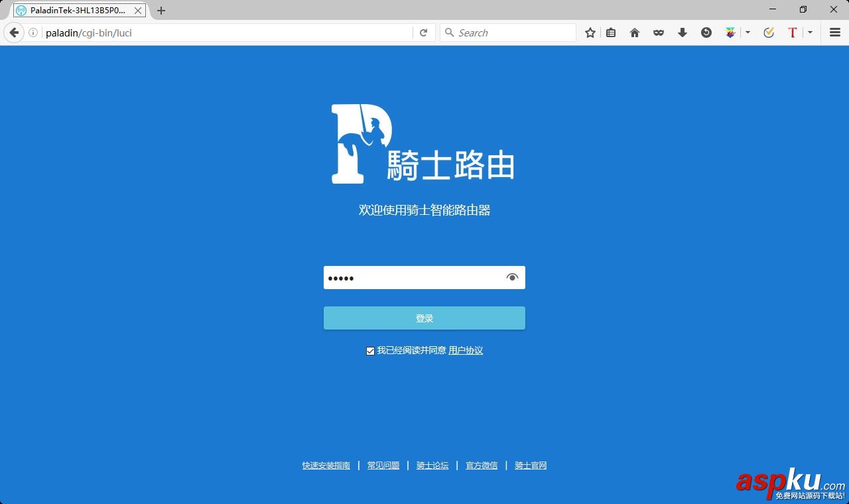Click the checkmark extension toggle icon
849x504 pixels.
tap(769, 32)
